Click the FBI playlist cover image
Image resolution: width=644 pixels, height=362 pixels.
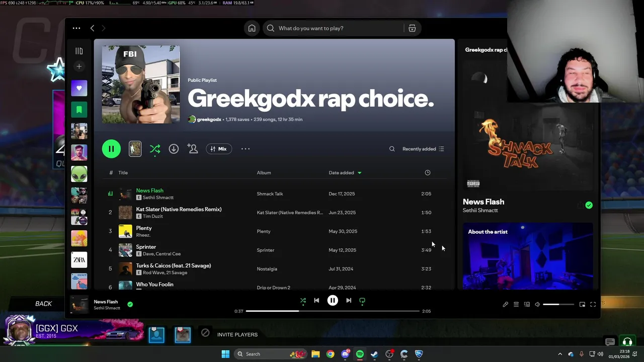141,84
